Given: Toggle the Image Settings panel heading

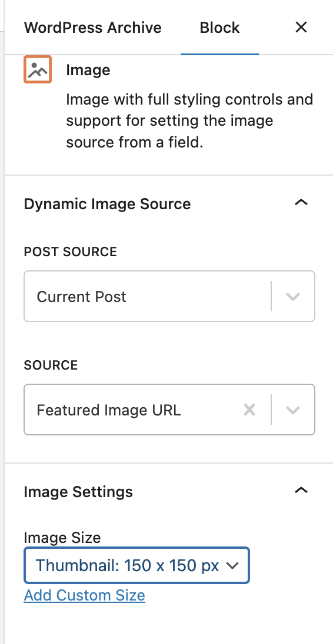Looking at the screenshot, I should 78,492.
